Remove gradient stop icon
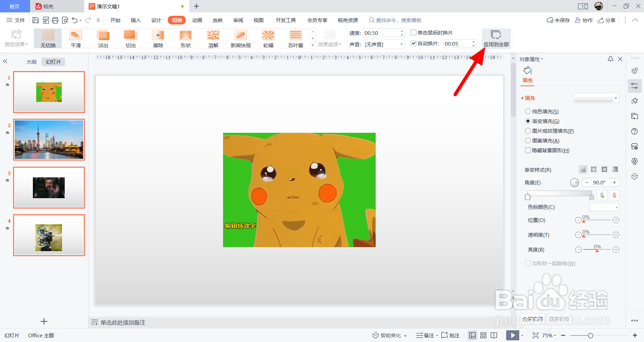The height and width of the screenshot is (342, 644). [614, 195]
